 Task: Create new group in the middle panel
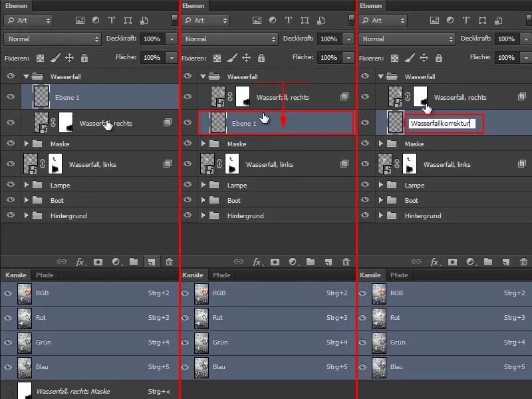(x=311, y=261)
